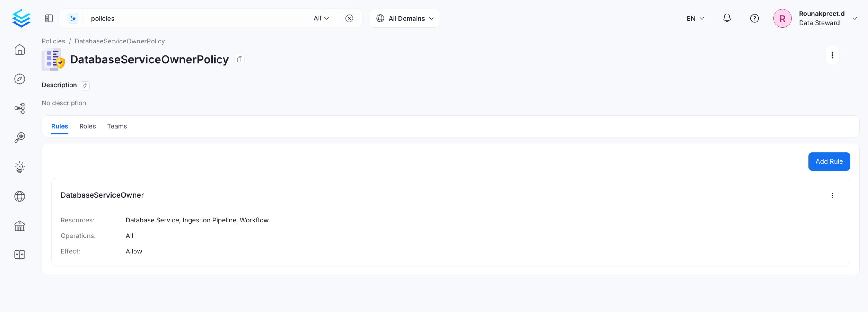Open the Lineage view from the sidebar
Image resolution: width=868 pixels, height=312 pixels.
tap(20, 108)
